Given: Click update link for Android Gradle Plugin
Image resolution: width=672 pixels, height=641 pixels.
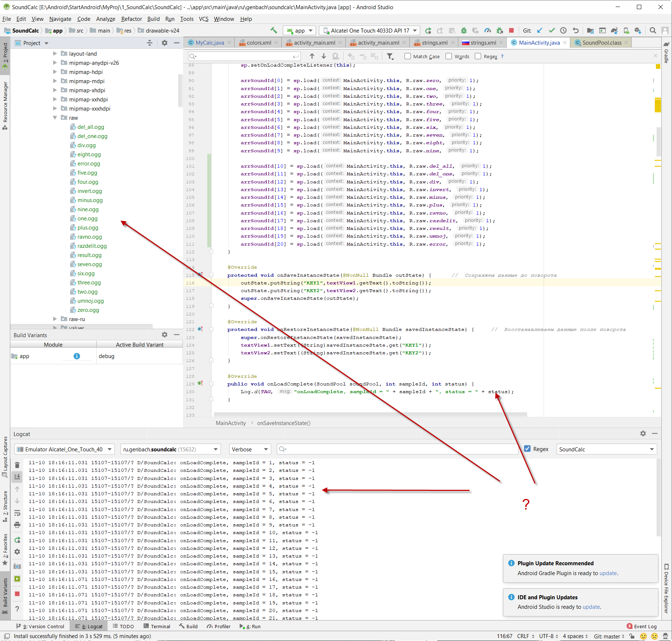Looking at the screenshot, I should click(x=608, y=573).
